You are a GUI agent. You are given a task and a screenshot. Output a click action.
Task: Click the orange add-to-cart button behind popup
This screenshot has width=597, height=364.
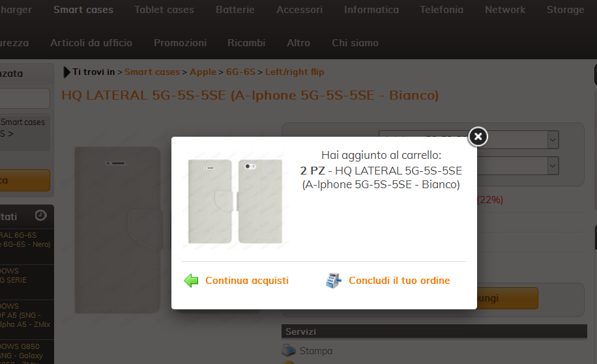click(507, 298)
